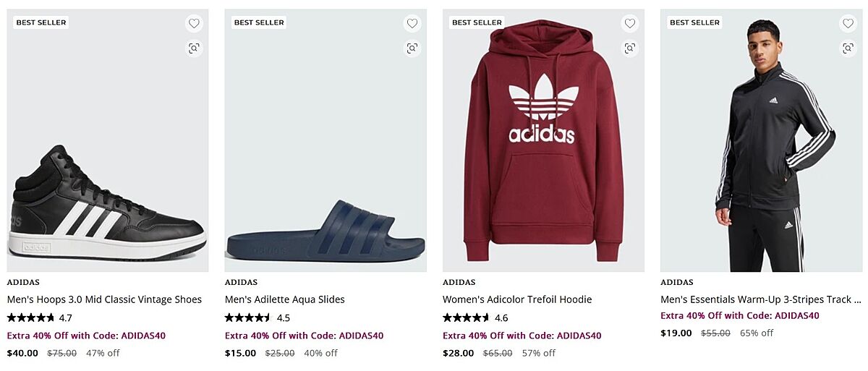The height and width of the screenshot is (371, 868).
Task: Open Men's Essentials Warm-Up 3-Stripes Track link
Action: tap(760, 299)
